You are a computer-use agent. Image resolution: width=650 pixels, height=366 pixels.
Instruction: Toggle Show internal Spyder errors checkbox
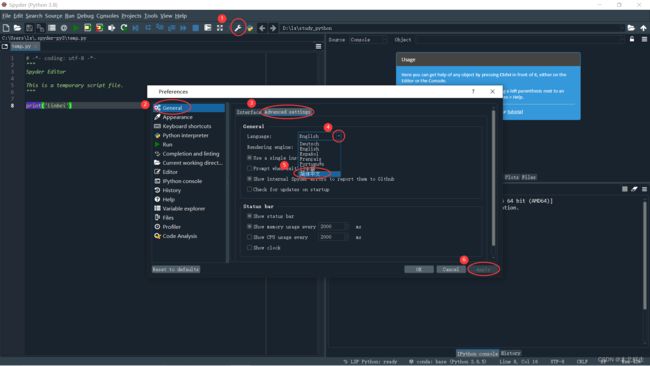(x=249, y=179)
